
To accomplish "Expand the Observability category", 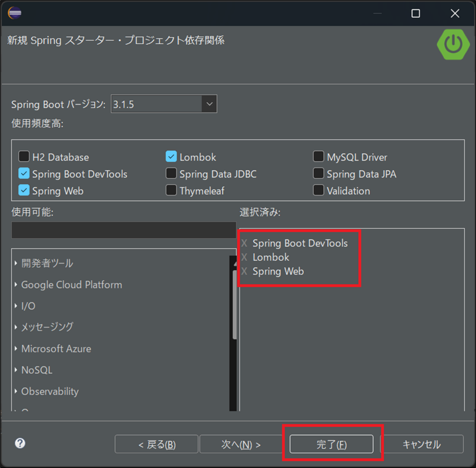I will 16,391.
